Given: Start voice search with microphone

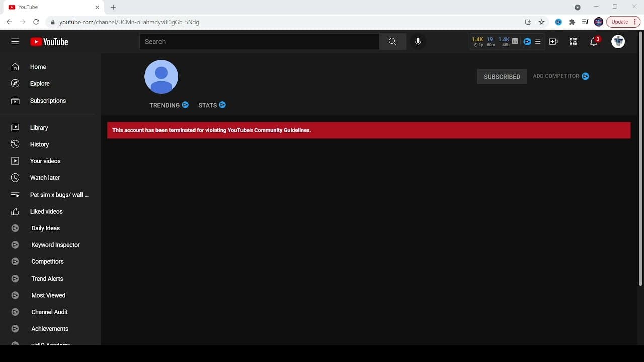Looking at the screenshot, I should click(x=418, y=42).
